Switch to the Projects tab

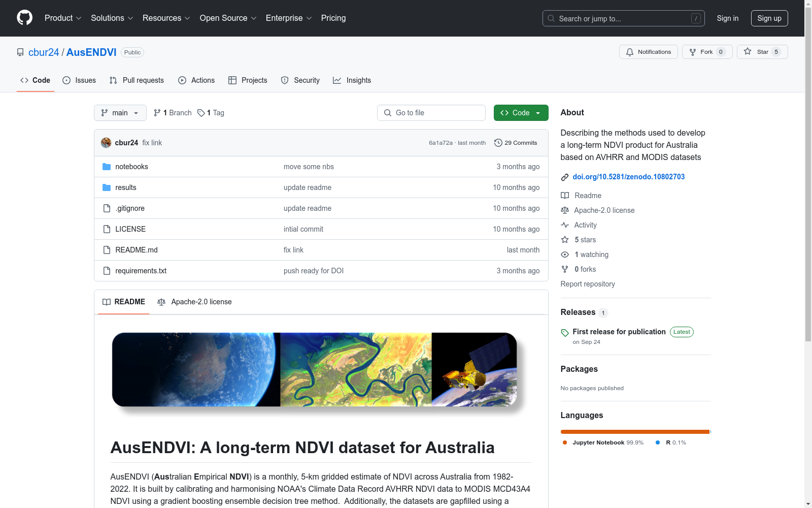pyautogui.click(x=248, y=80)
